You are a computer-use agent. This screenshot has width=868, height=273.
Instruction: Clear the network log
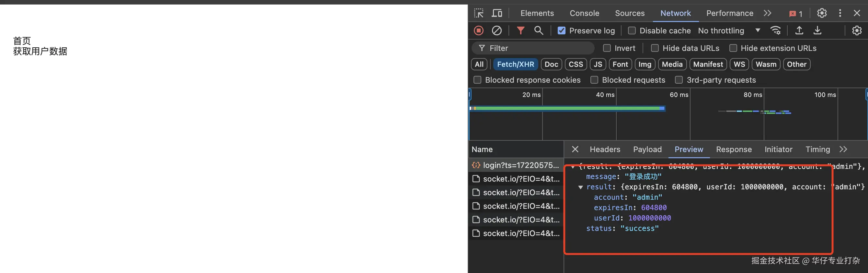point(497,31)
